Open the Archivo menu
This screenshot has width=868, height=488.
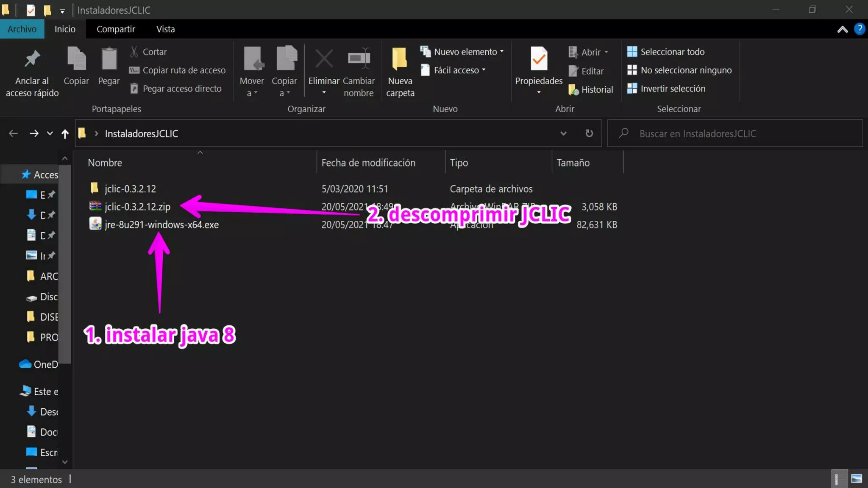point(22,29)
